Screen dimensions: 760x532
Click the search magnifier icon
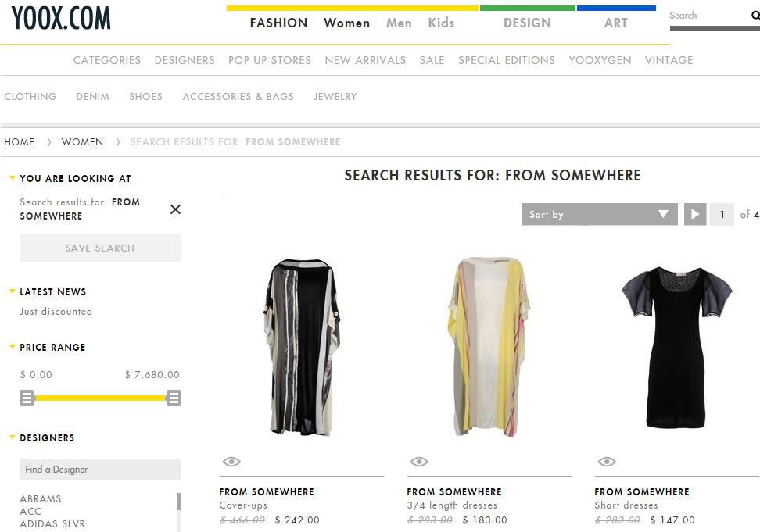[755, 16]
